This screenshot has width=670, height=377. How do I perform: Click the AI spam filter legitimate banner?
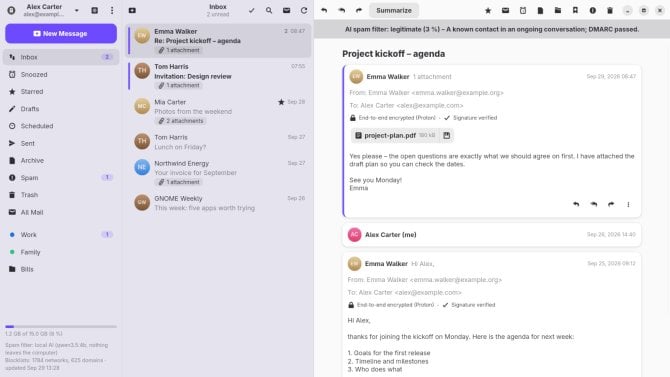pyautogui.click(x=492, y=29)
